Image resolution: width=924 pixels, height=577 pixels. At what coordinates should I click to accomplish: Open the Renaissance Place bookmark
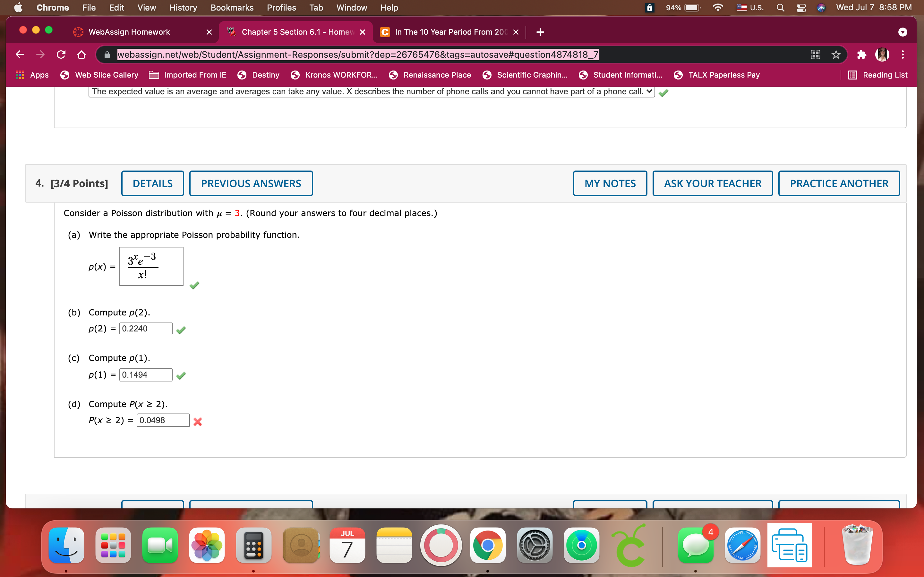pyautogui.click(x=437, y=75)
